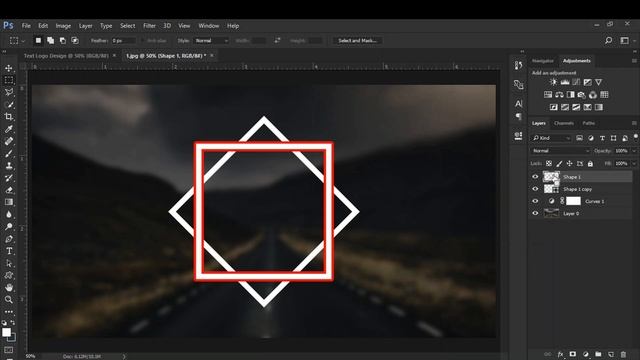Add a Brightness/Contrast adjustment
Screen dimensions: 640x360
tap(553, 82)
